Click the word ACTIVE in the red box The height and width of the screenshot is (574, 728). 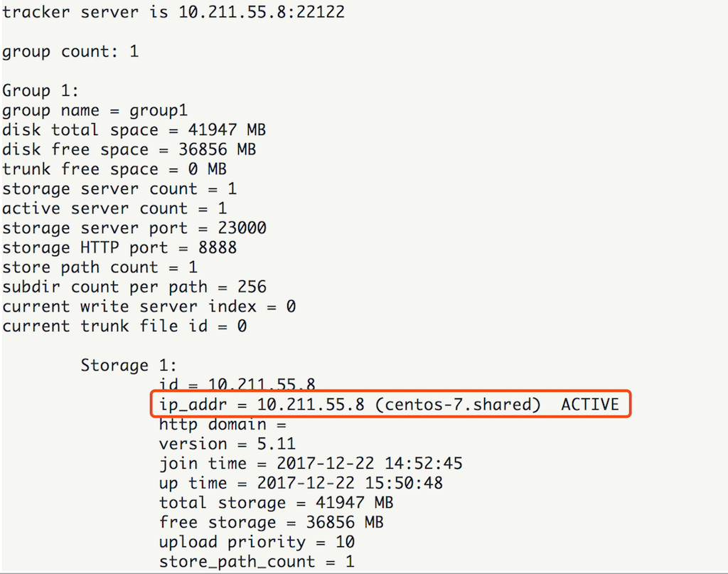[x=590, y=405]
